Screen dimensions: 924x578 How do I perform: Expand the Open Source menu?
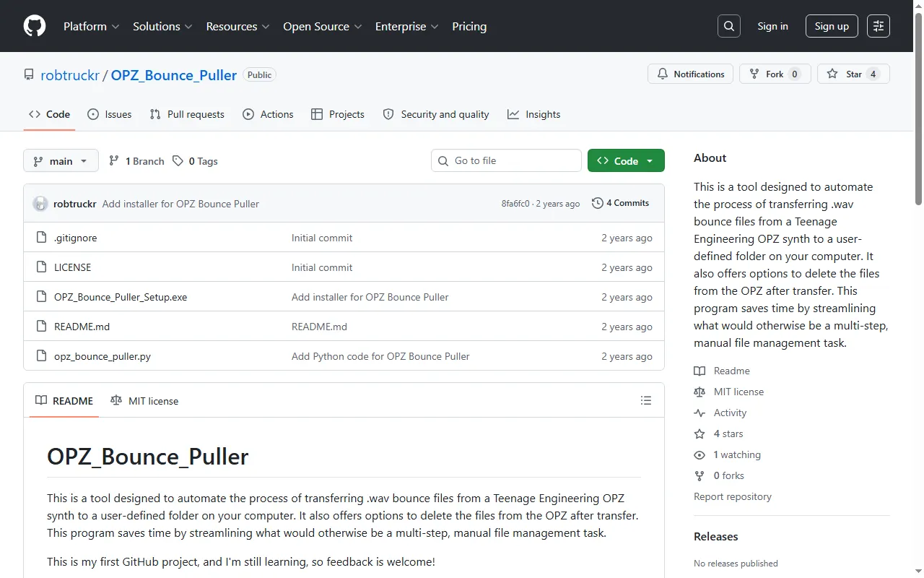tap(323, 26)
